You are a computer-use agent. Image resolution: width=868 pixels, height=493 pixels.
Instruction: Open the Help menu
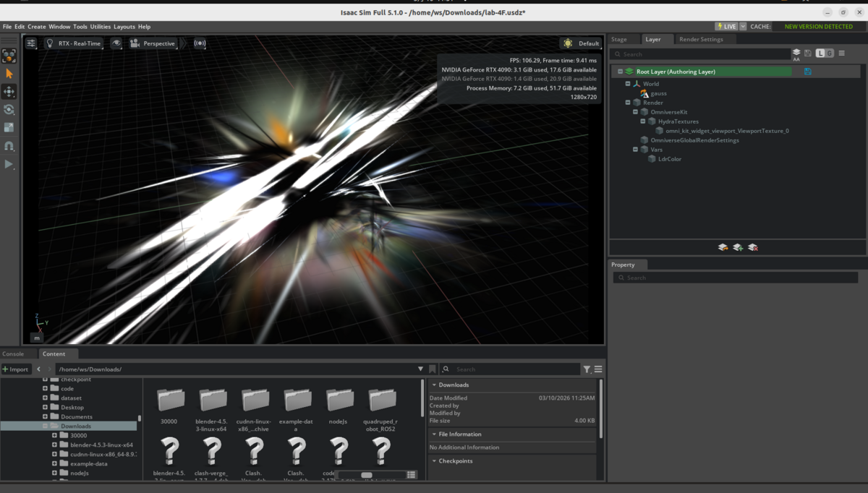pyautogui.click(x=144, y=27)
